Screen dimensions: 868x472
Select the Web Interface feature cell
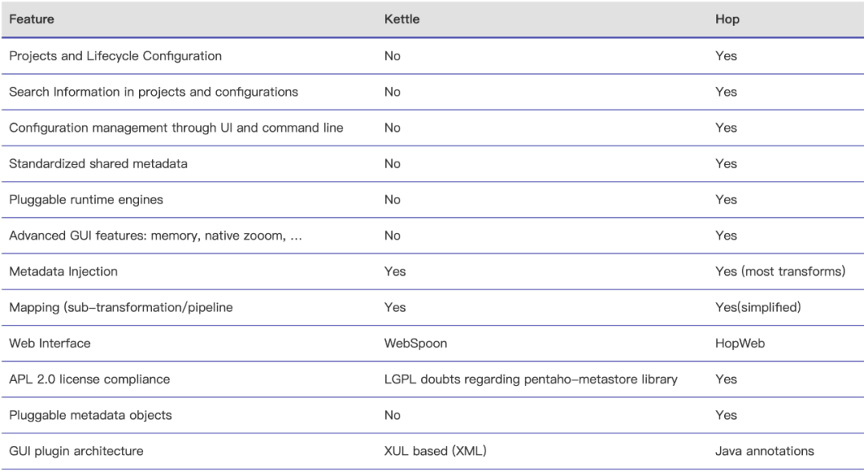click(x=50, y=343)
